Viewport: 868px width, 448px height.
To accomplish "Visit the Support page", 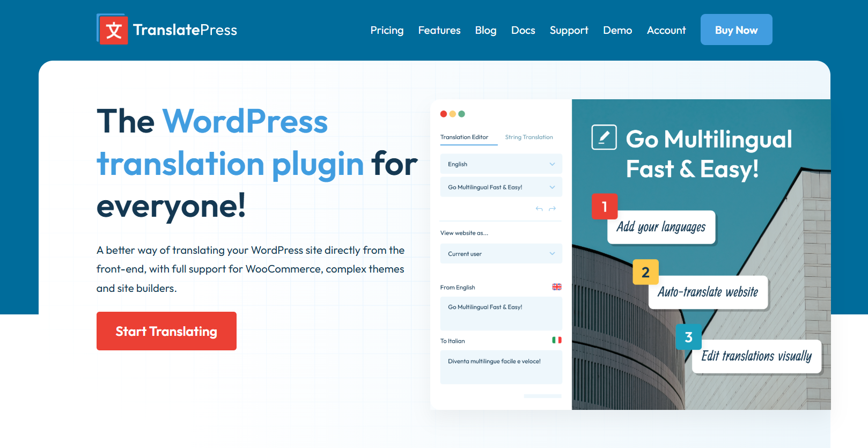I will 569,30.
